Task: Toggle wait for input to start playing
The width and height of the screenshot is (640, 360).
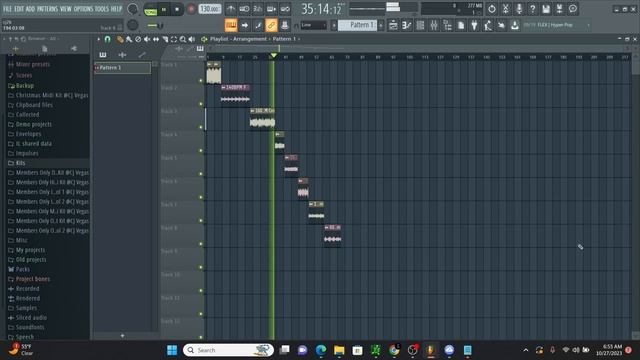Action: coord(244,9)
